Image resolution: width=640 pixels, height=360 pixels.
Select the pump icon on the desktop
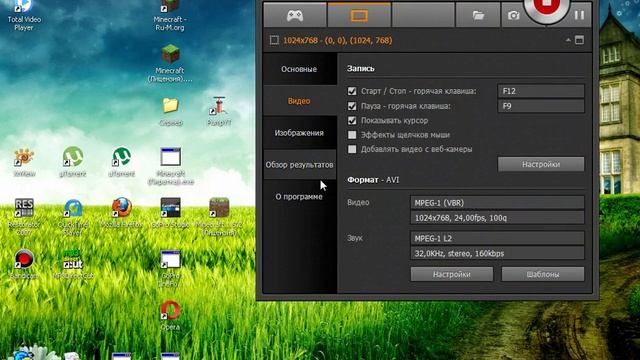219,111
